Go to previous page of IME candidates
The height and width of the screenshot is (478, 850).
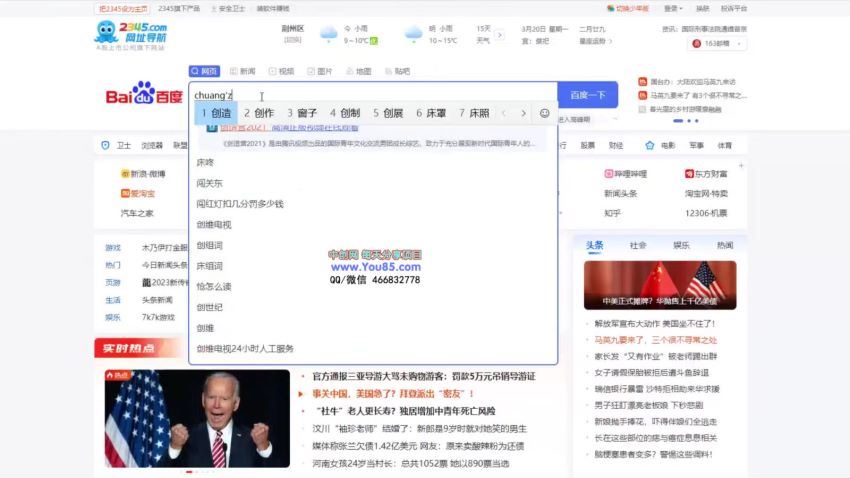coord(504,113)
